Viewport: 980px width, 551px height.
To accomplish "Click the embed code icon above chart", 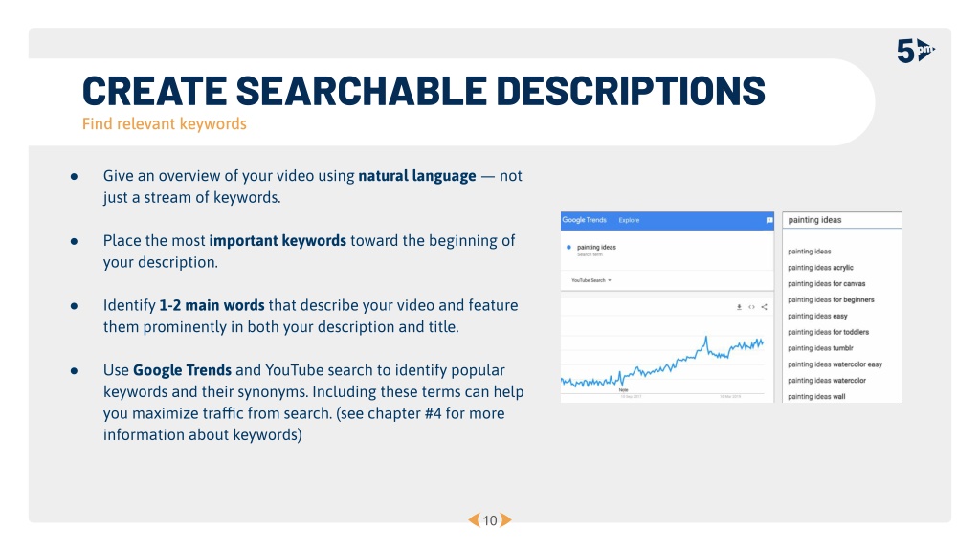I will coord(751,307).
